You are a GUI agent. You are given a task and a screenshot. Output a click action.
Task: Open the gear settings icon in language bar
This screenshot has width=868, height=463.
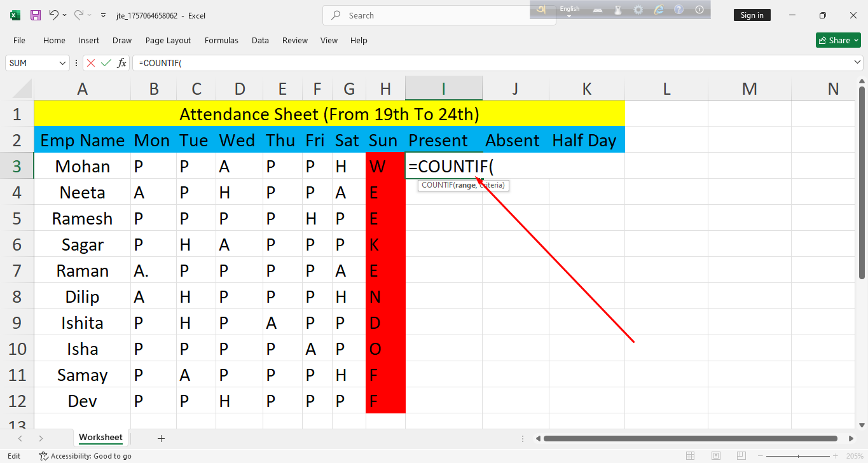(x=638, y=10)
